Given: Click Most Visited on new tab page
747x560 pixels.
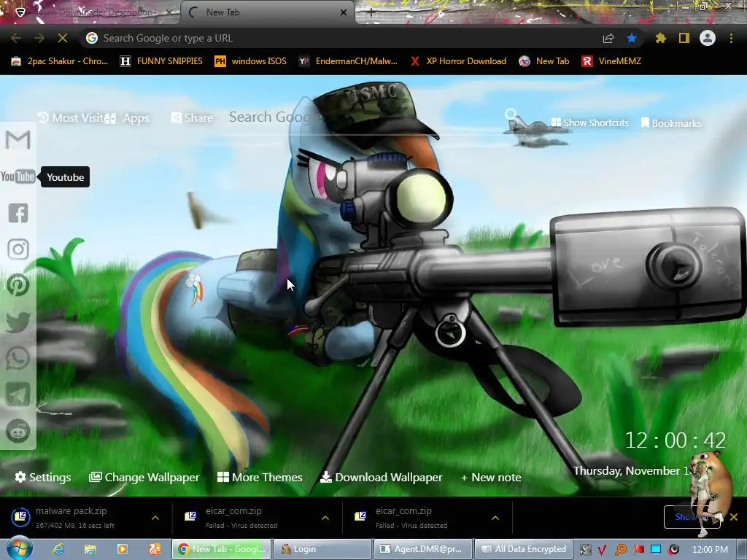Looking at the screenshot, I should (71, 117).
